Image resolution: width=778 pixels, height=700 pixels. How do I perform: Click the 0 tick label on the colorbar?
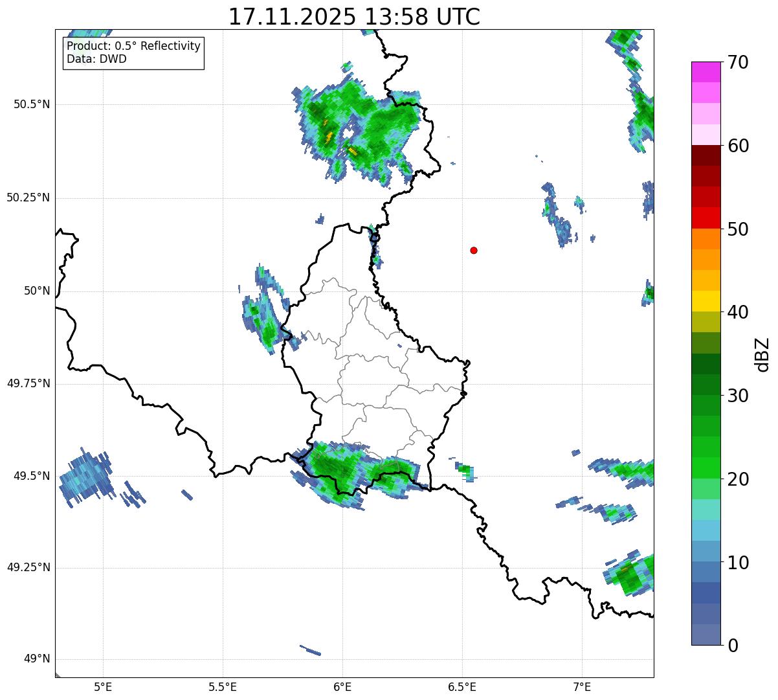(733, 646)
